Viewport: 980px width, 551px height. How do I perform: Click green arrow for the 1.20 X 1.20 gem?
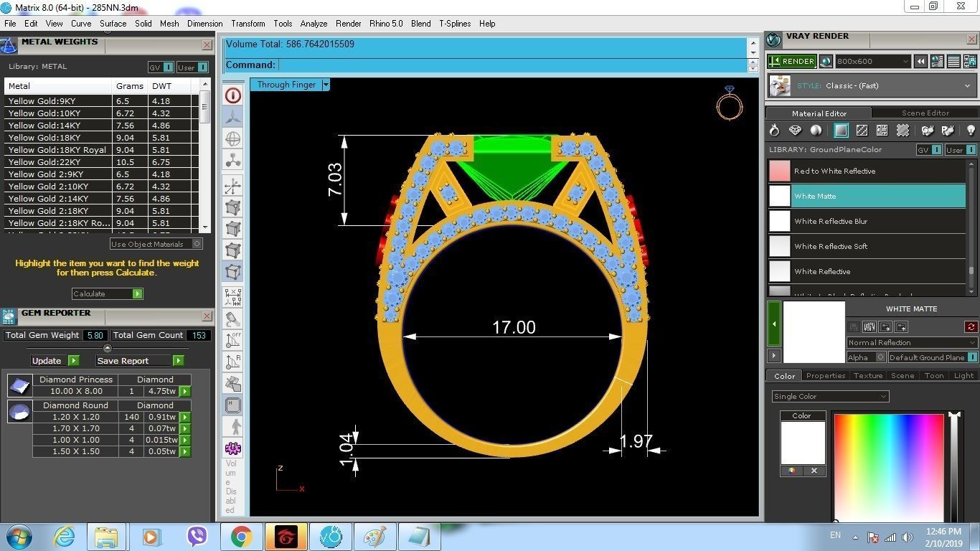pyautogui.click(x=185, y=418)
